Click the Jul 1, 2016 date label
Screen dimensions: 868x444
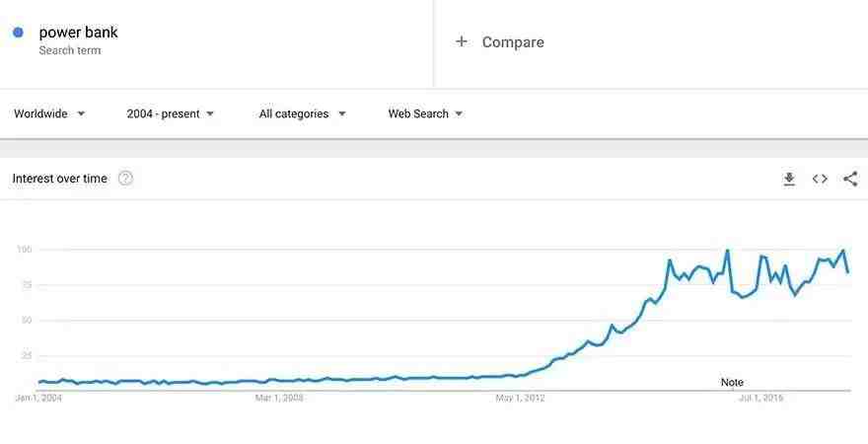(760, 398)
